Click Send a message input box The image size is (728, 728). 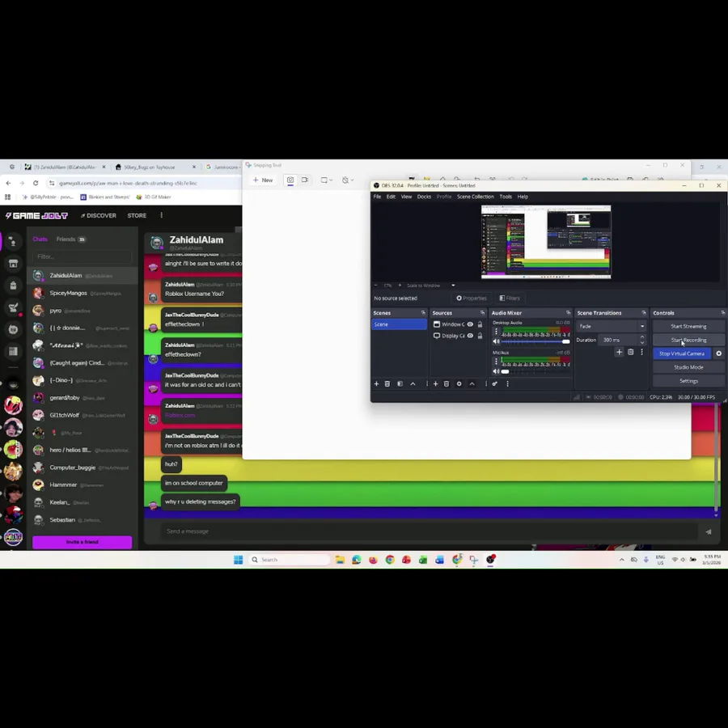429,531
